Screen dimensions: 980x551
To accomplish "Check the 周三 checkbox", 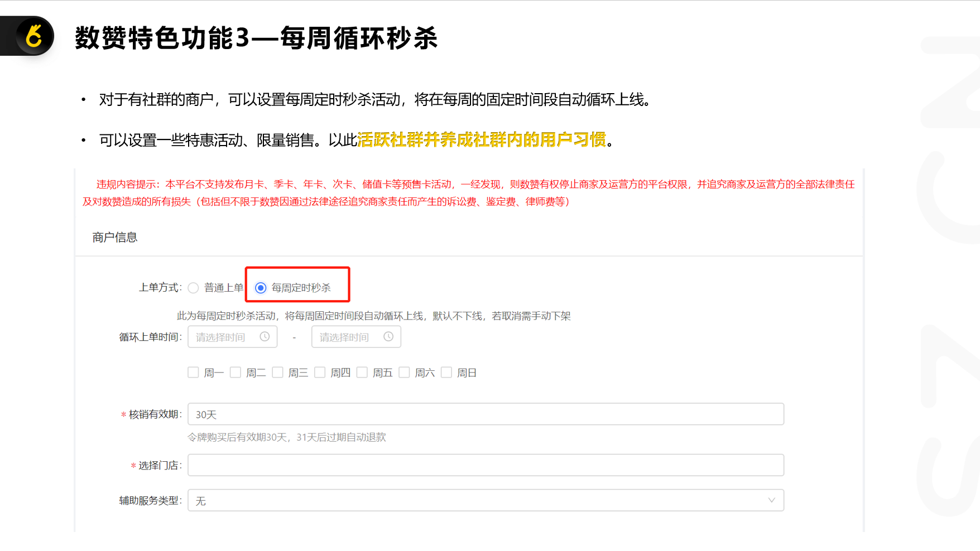I will (x=277, y=372).
